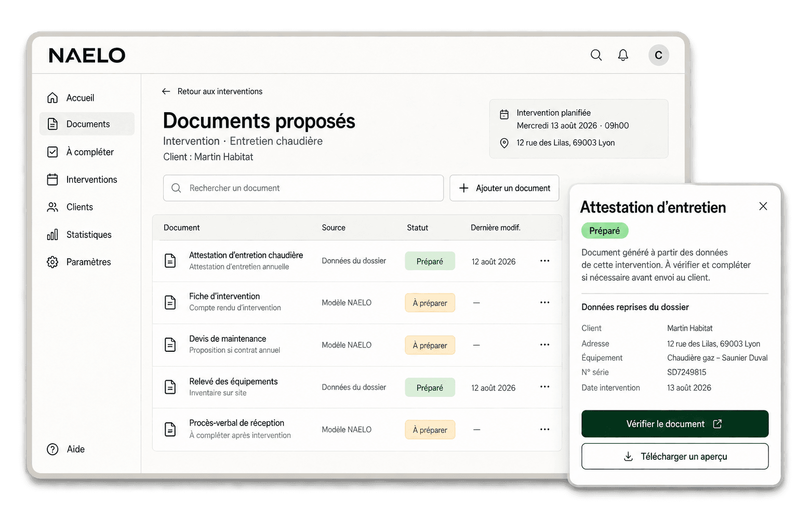
Task: Open the Procès-verbal de réception row
Action: 357,429
